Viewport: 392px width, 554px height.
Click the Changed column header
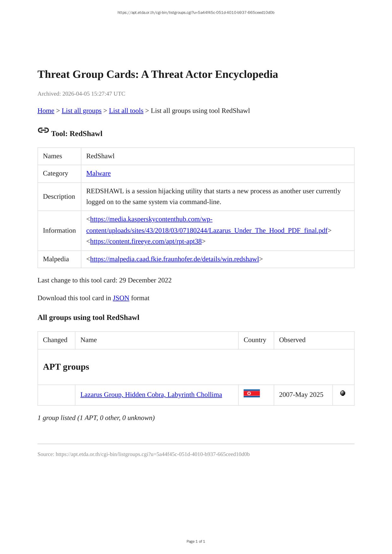[55, 340]
